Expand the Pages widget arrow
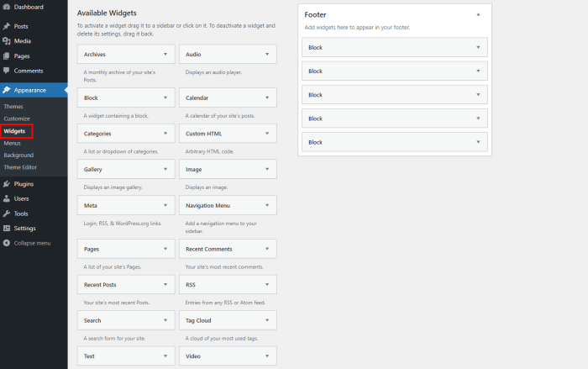Screen dimensions: 588x369 point(165,249)
